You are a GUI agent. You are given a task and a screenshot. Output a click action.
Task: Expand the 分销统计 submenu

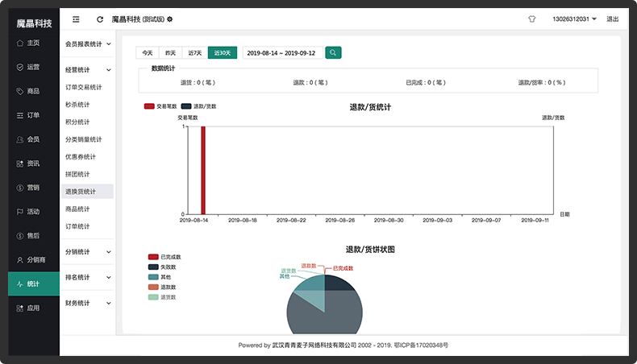click(87, 251)
